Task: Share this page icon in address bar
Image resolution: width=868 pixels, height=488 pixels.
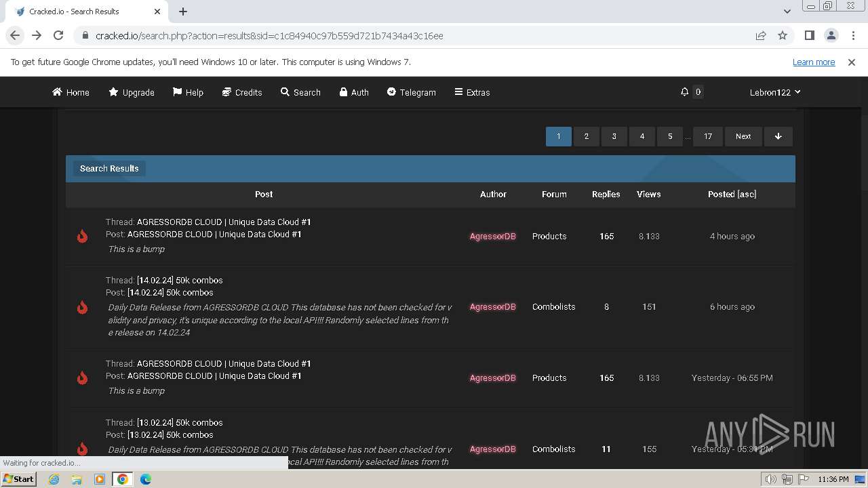Action: [x=761, y=35]
